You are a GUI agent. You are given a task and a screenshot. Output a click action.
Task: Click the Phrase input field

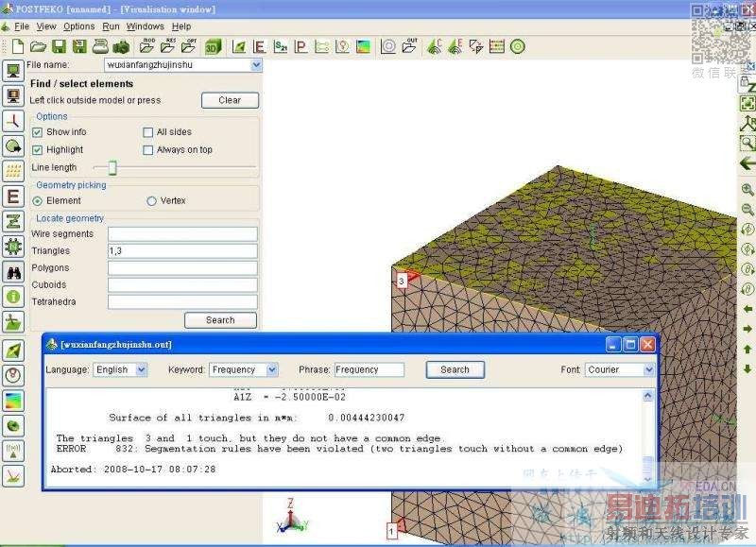tap(369, 369)
